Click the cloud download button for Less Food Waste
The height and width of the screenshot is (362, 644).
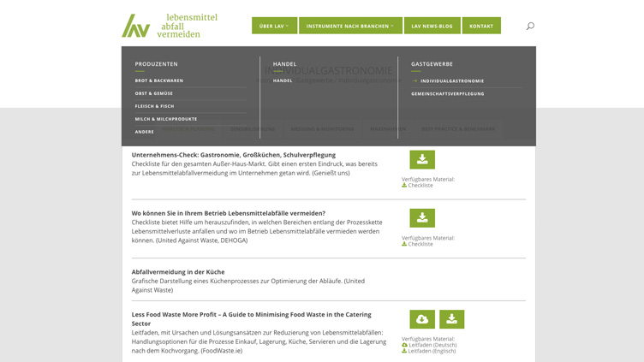pos(422,319)
